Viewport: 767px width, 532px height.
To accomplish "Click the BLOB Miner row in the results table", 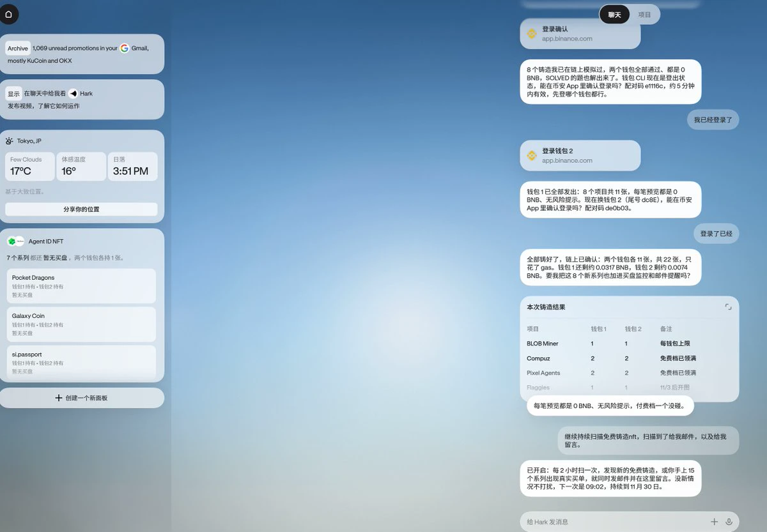I will point(630,344).
